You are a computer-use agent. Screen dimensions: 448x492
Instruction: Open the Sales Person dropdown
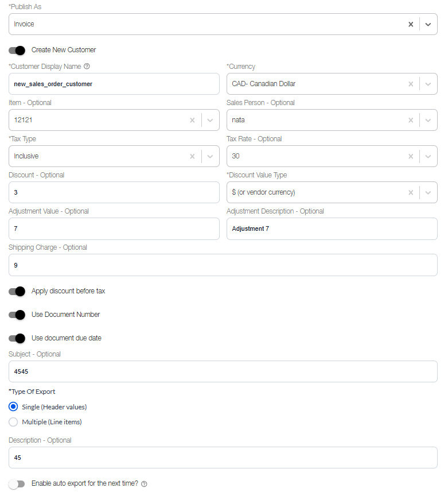point(428,120)
